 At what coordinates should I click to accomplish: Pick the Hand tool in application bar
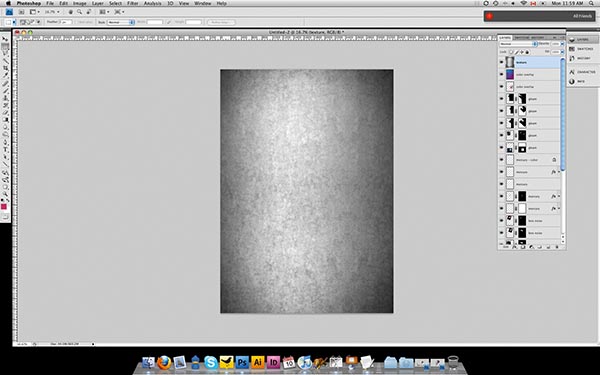(x=71, y=12)
